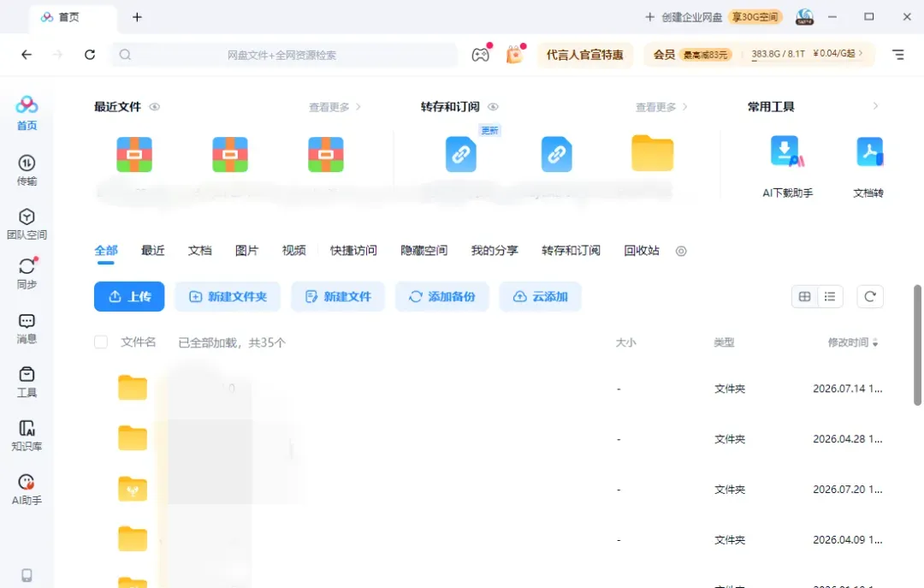
Task: Click the game controller icon in top bar
Action: [x=480, y=55]
